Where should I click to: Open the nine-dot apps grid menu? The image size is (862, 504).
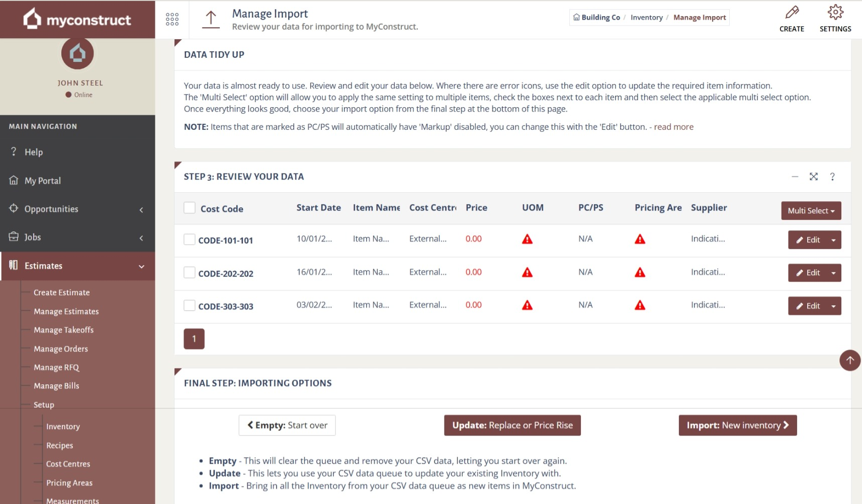click(x=172, y=20)
